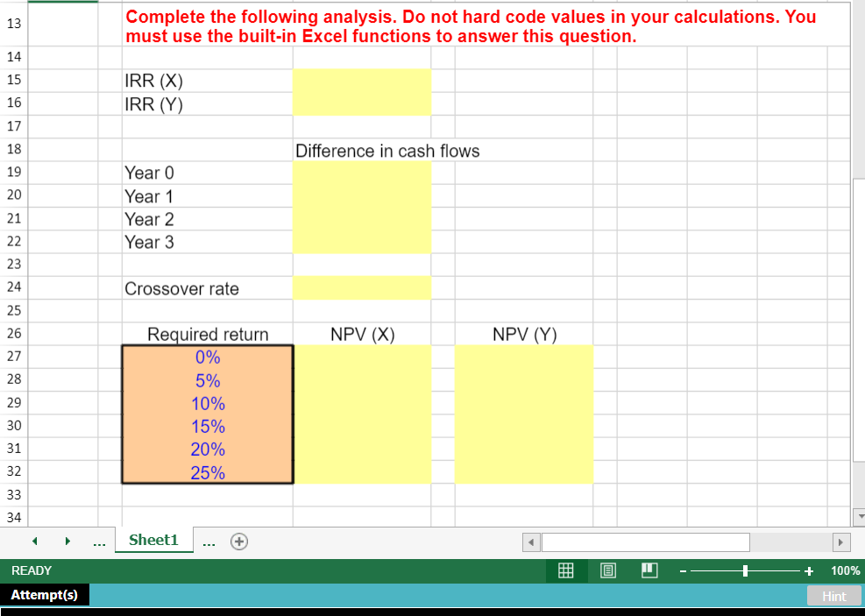Click the next-sheet navigation arrow
This screenshot has height=616, width=865.
click(67, 541)
